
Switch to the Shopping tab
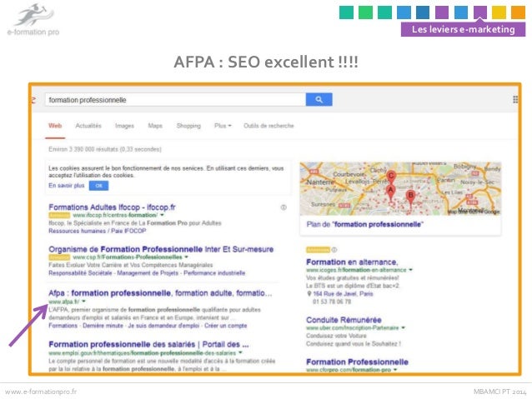[x=188, y=126]
